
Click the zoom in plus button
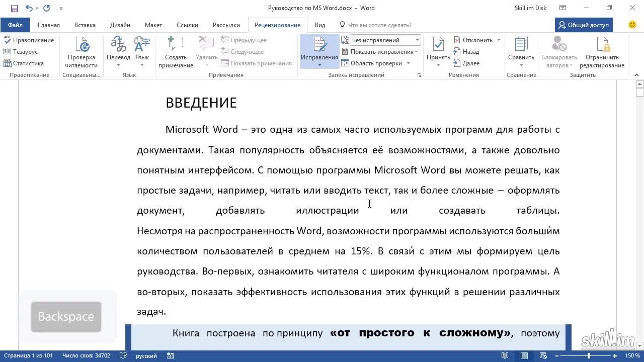(x=615, y=356)
